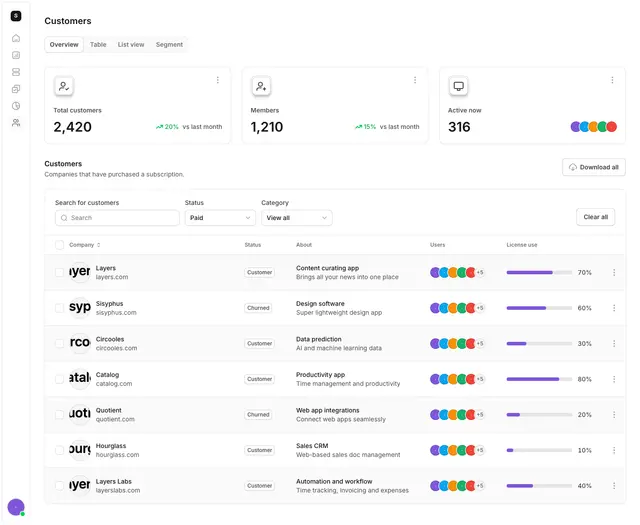Click the Churned badge for Quotient
Image resolution: width=640 pixels, height=525 pixels.
pos(258,414)
